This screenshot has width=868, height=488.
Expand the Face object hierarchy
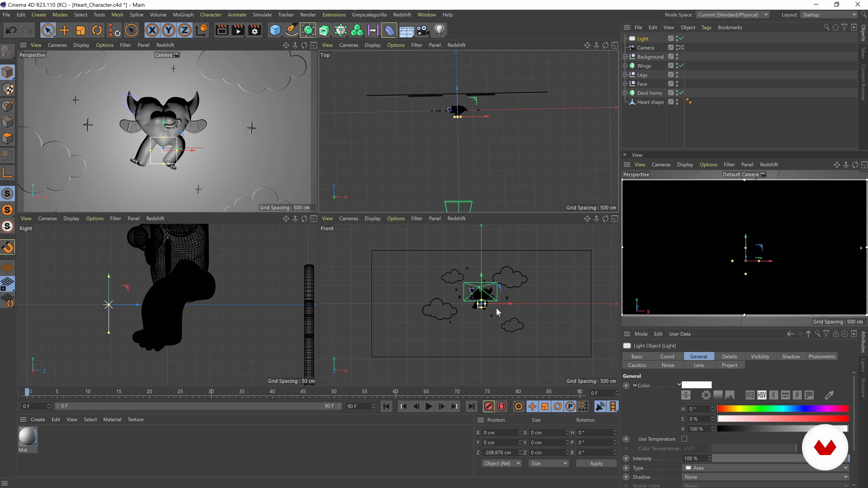tap(625, 84)
